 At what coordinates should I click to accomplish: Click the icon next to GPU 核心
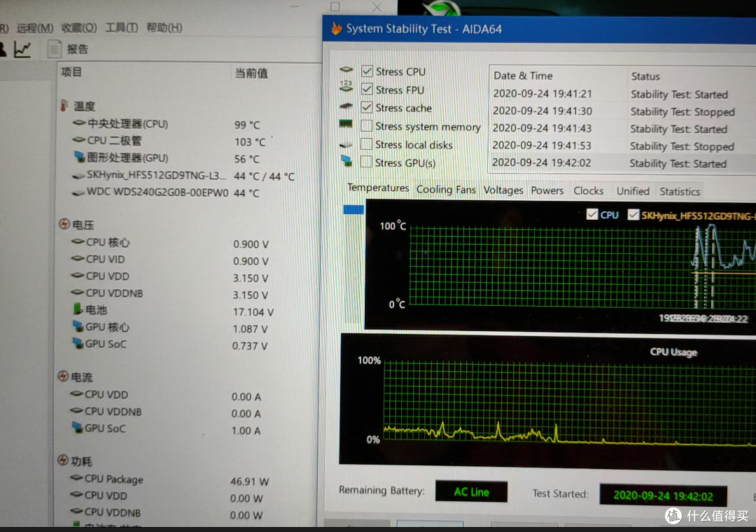78,326
